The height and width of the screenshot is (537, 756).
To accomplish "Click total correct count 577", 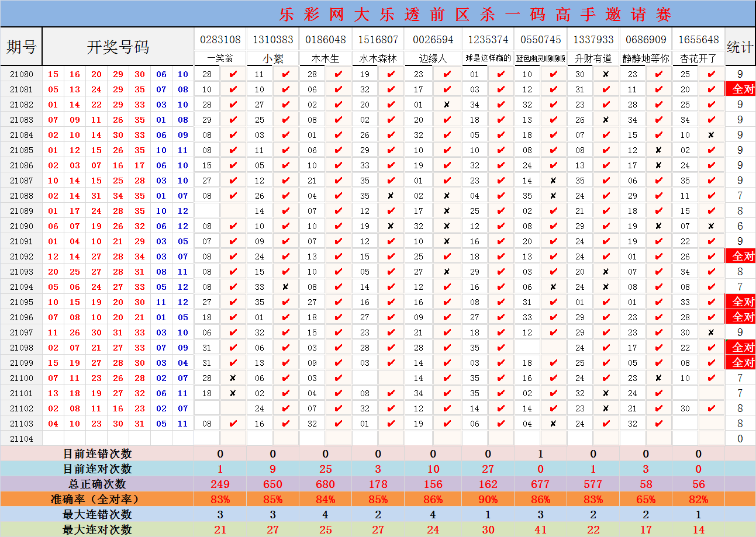I will (593, 484).
